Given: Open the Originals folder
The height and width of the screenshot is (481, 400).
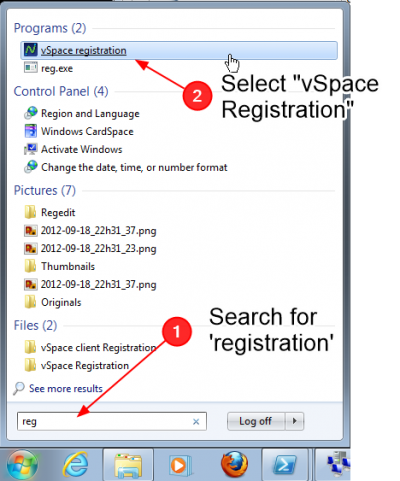Looking at the screenshot, I should (x=61, y=303).
